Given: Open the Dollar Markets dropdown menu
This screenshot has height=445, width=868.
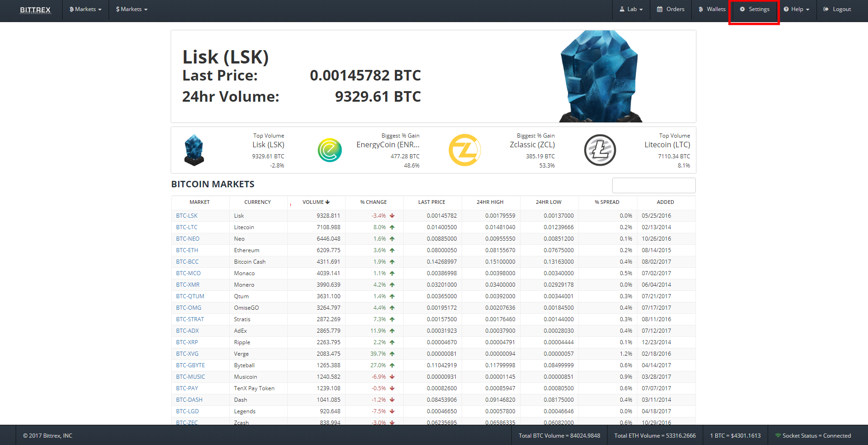Looking at the screenshot, I should tap(132, 9).
